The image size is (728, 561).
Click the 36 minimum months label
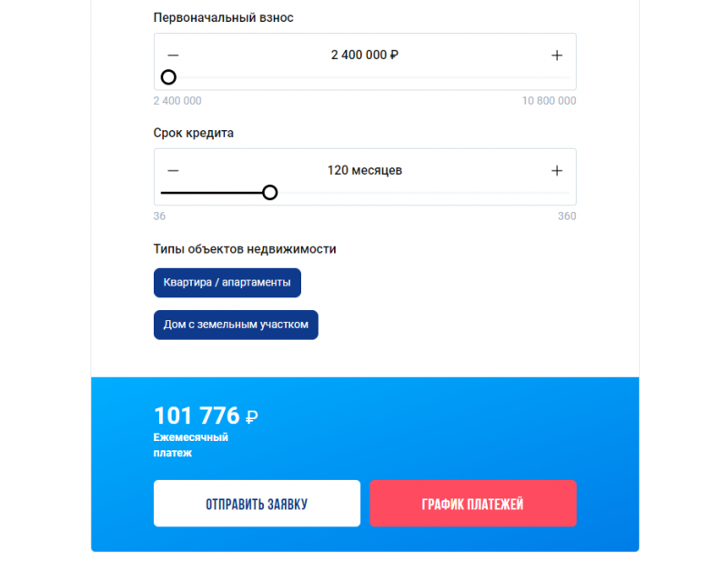pos(159,216)
